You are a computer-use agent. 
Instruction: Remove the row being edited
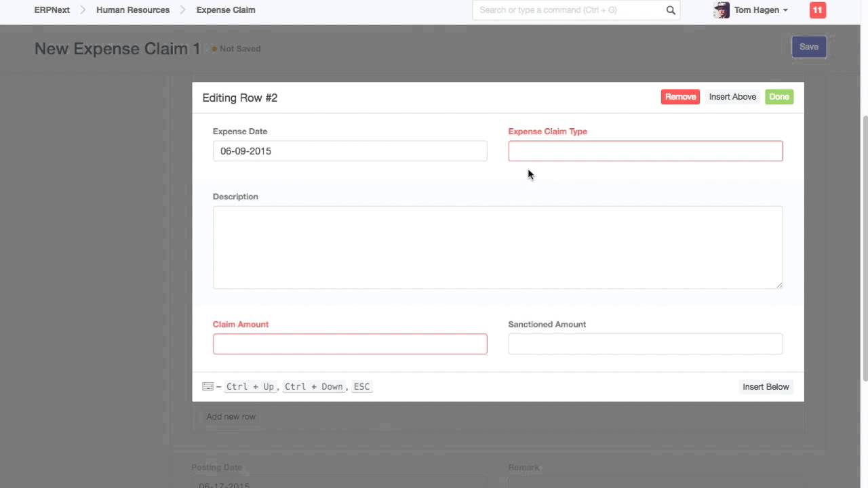pos(680,97)
